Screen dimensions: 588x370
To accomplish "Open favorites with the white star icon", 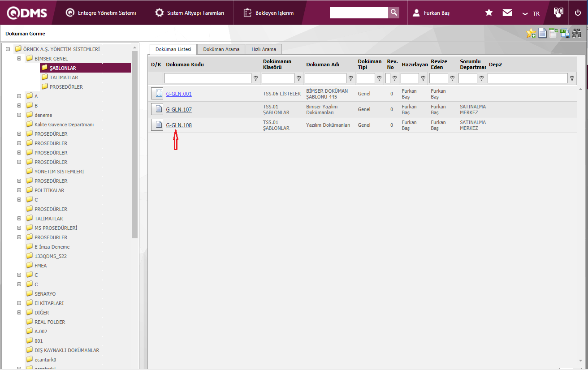I will tap(489, 13).
